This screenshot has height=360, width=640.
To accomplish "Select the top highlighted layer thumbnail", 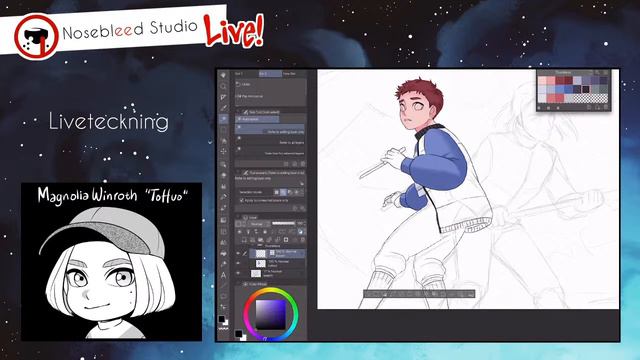I will click(260, 253).
